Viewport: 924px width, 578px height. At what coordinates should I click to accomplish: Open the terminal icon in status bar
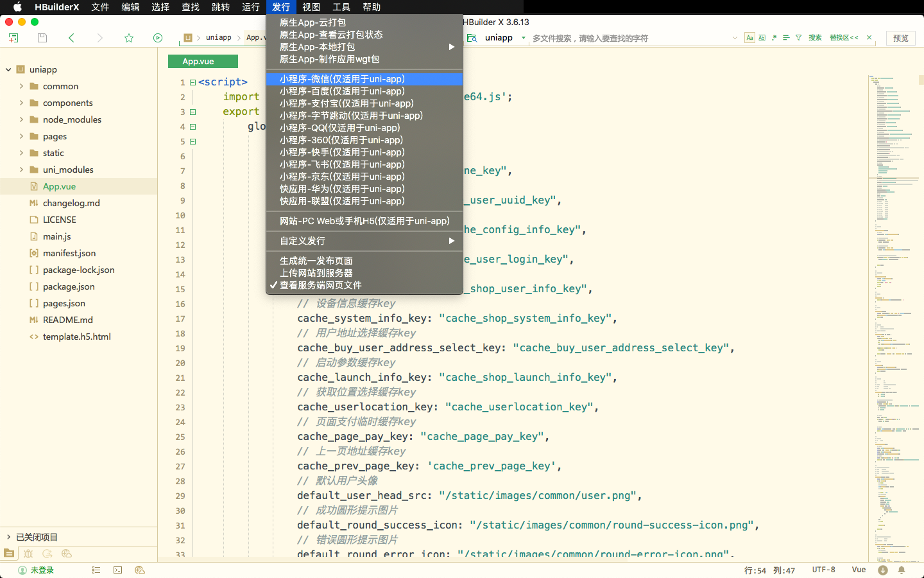coord(117,570)
